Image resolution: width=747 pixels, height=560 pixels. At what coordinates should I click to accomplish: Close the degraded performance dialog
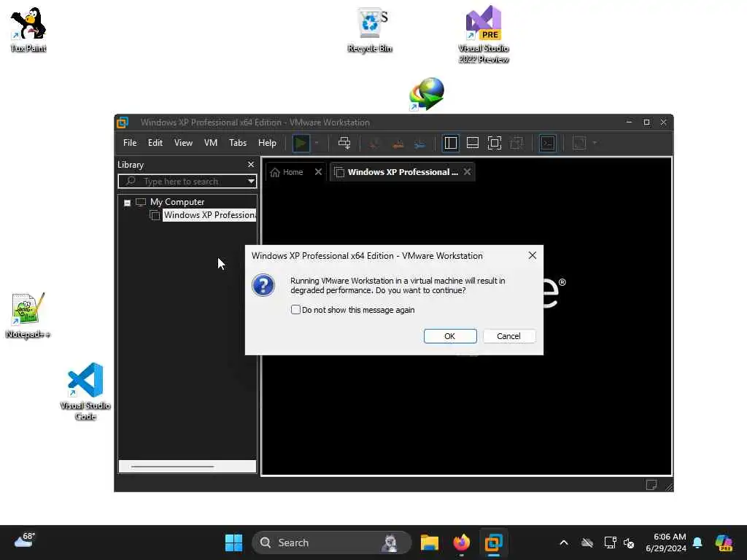coord(532,256)
